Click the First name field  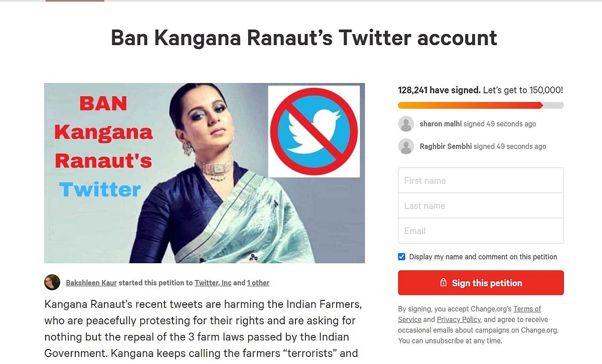coord(481,180)
